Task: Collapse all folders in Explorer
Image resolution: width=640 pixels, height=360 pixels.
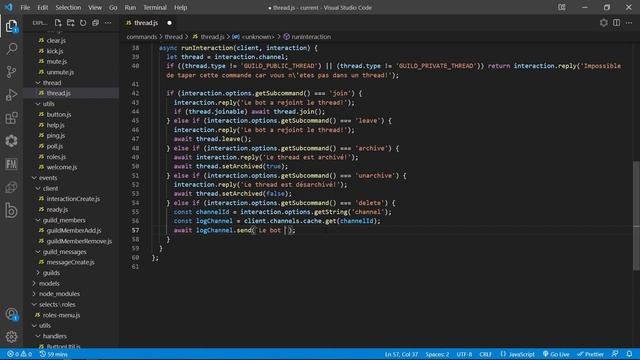Action: (x=96, y=23)
